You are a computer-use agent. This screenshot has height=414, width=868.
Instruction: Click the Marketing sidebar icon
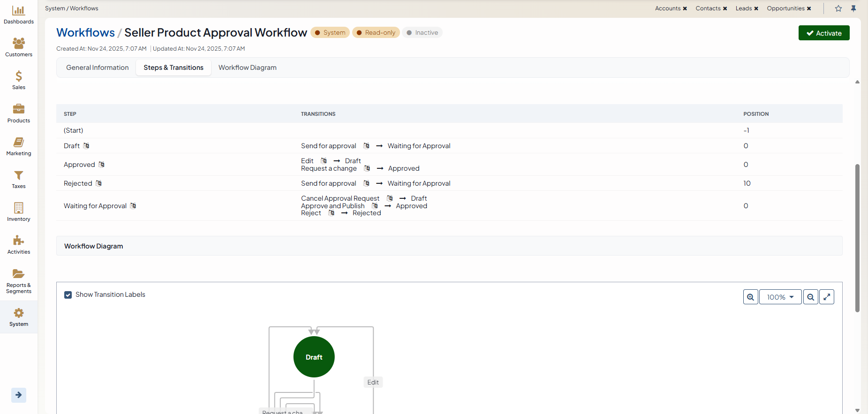[x=19, y=146]
